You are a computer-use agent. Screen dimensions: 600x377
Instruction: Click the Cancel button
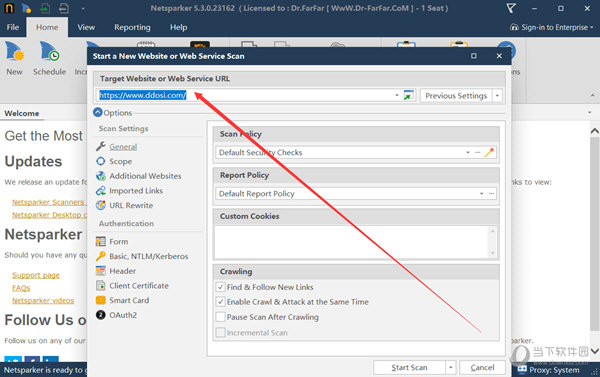click(x=483, y=367)
